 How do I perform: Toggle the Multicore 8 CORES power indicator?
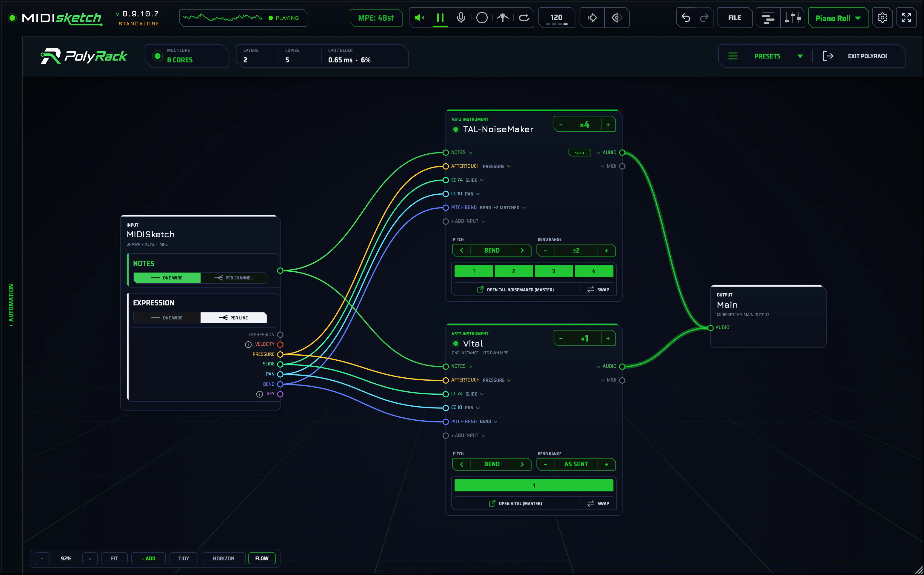[x=157, y=56]
